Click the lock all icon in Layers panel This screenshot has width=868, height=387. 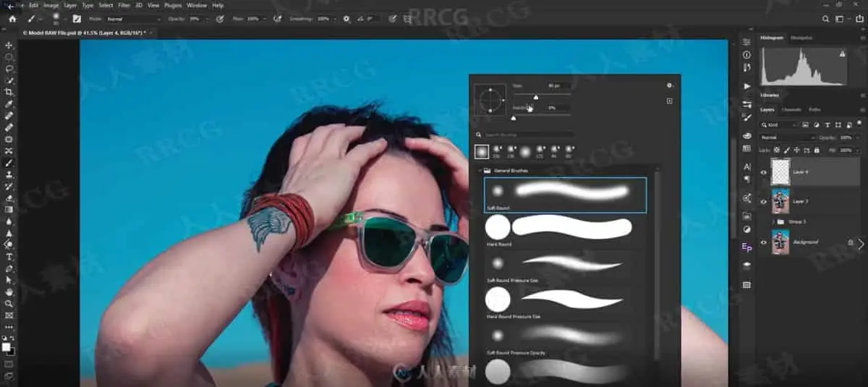click(817, 150)
